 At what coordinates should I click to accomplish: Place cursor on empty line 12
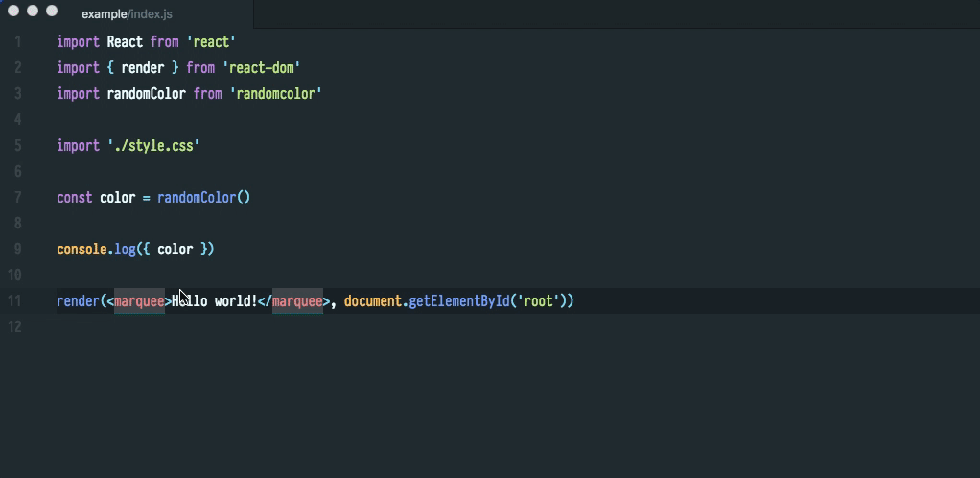[x=288, y=327]
